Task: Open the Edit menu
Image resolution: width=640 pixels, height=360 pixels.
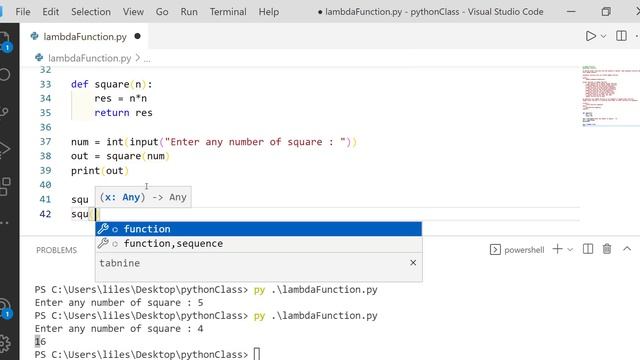Action: coord(51,12)
